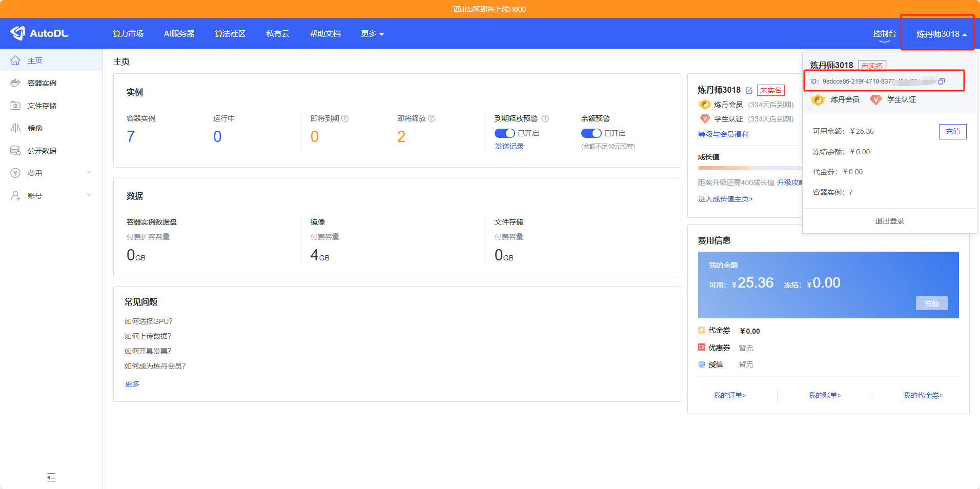The image size is (980, 489).
Task: Collapse sidebar with bottom menu icon
Action: 51,477
